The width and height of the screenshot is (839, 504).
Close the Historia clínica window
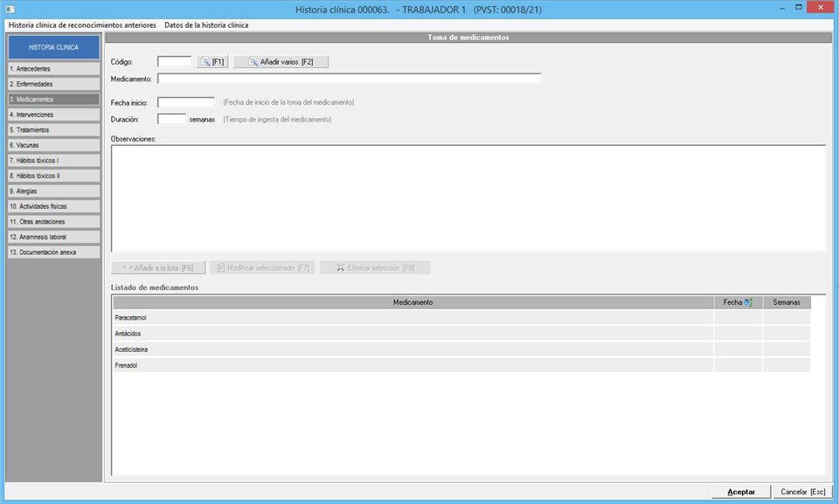pyautogui.click(x=821, y=8)
